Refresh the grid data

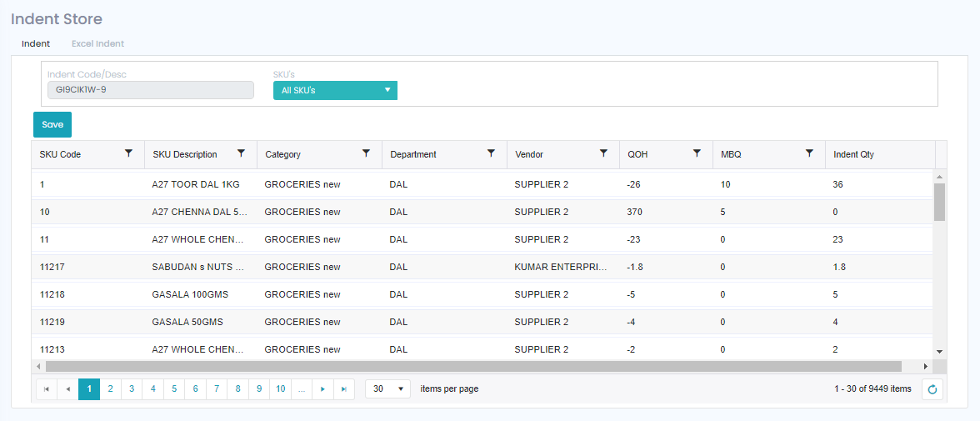point(932,389)
